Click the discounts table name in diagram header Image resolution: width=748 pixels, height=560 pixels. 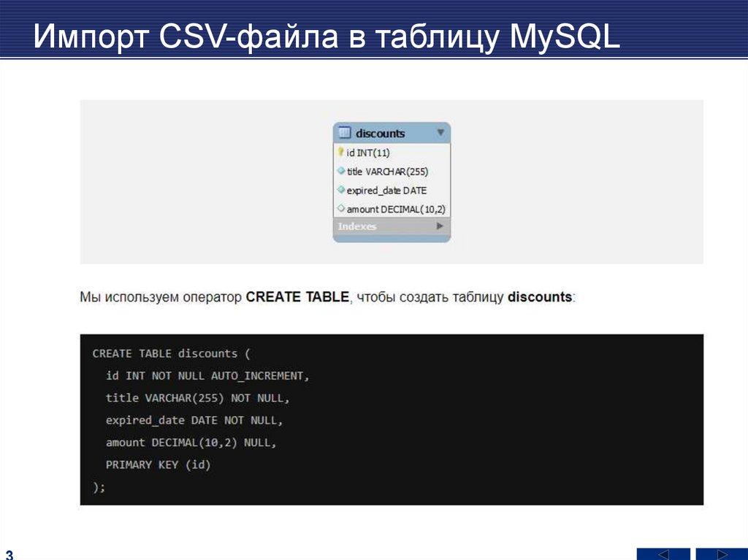pyautogui.click(x=380, y=134)
